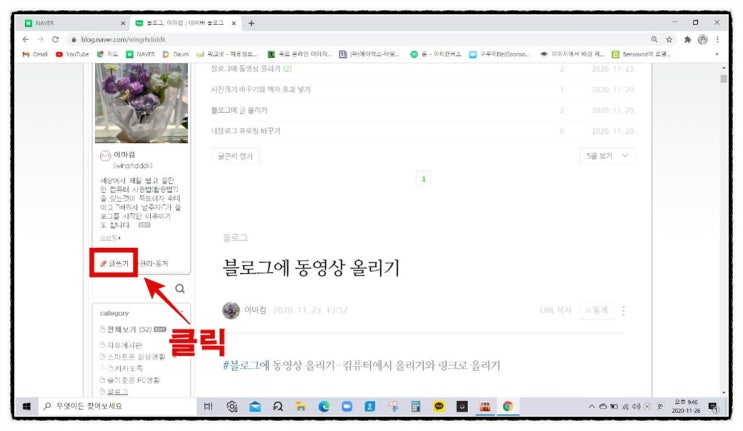The height and width of the screenshot is (431, 743).
Task: Open Calculator on taskbar
Action: 416,406
